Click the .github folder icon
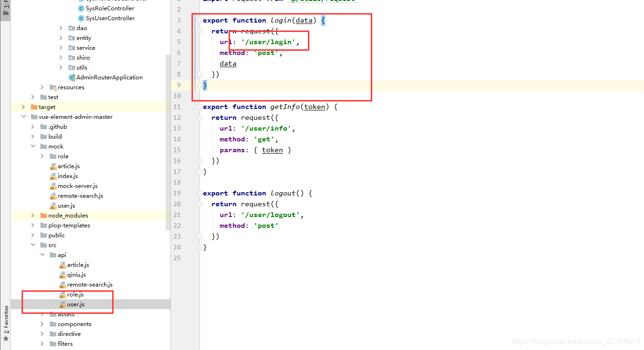The height and width of the screenshot is (350, 644). [44, 127]
